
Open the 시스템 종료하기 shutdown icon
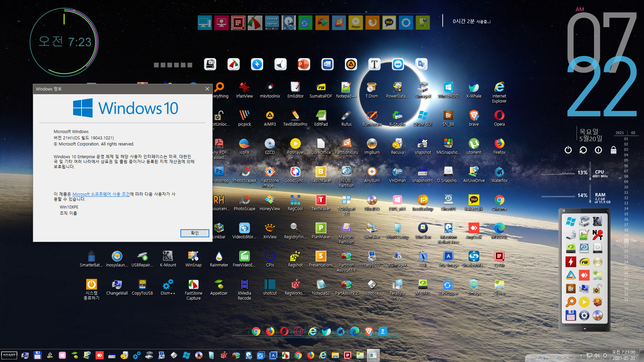pos(91,290)
